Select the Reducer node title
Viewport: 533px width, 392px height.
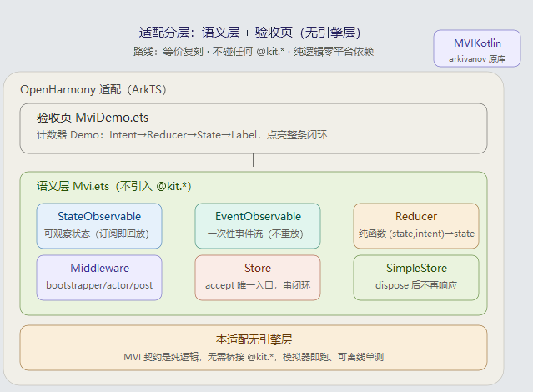(416, 216)
